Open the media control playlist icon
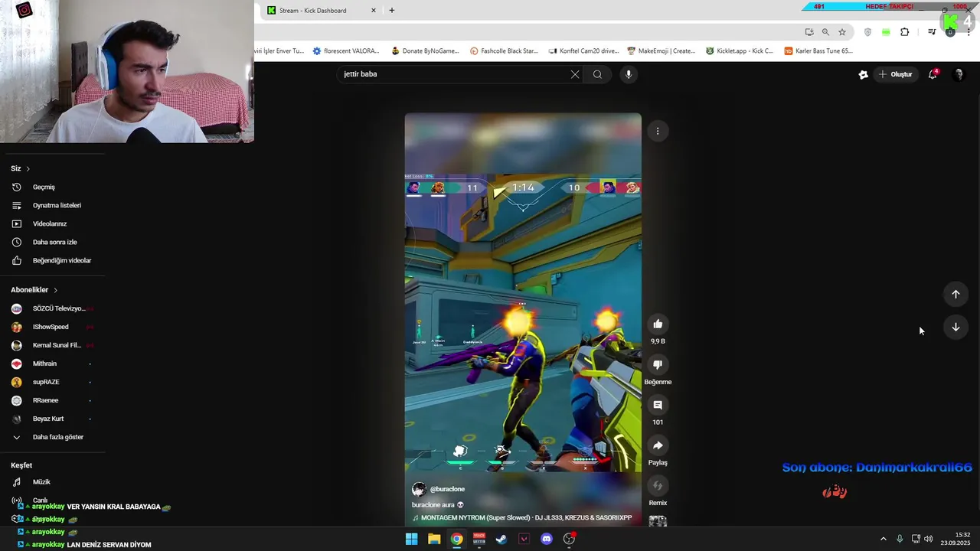 [932, 32]
